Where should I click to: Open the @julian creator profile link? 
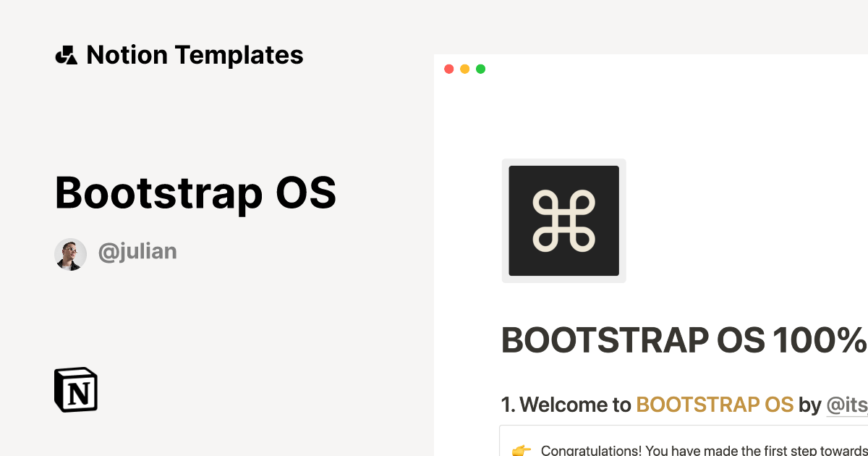click(x=137, y=252)
